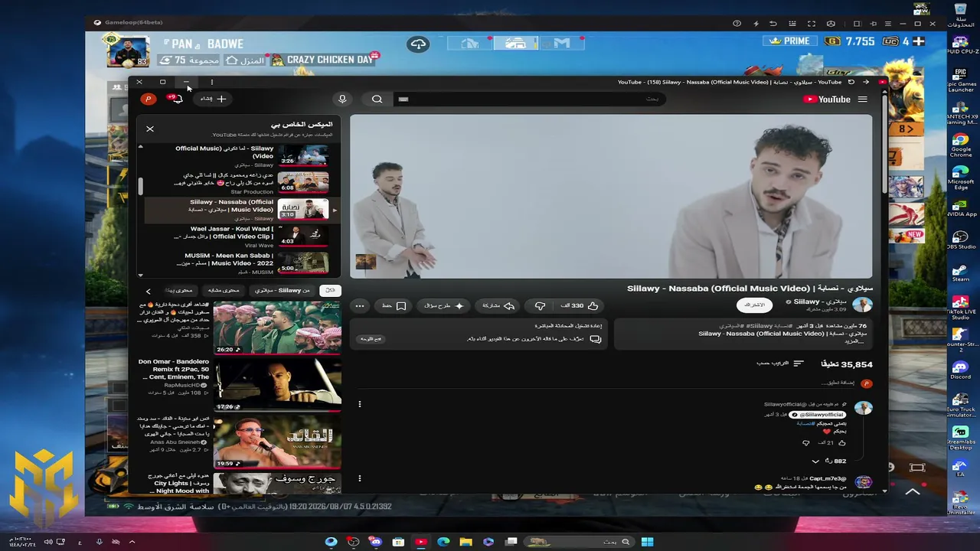
Task: Open options for the Capt_m7e3 comment
Action: pyautogui.click(x=360, y=479)
